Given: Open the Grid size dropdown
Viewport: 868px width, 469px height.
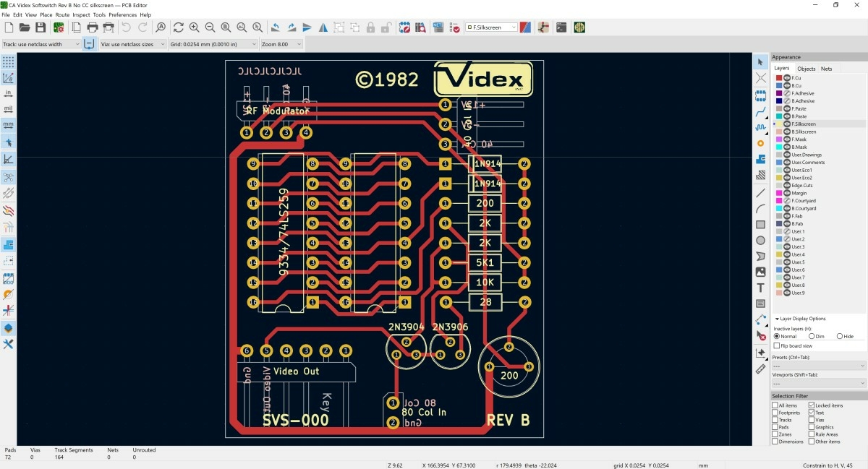Looking at the screenshot, I should point(213,44).
